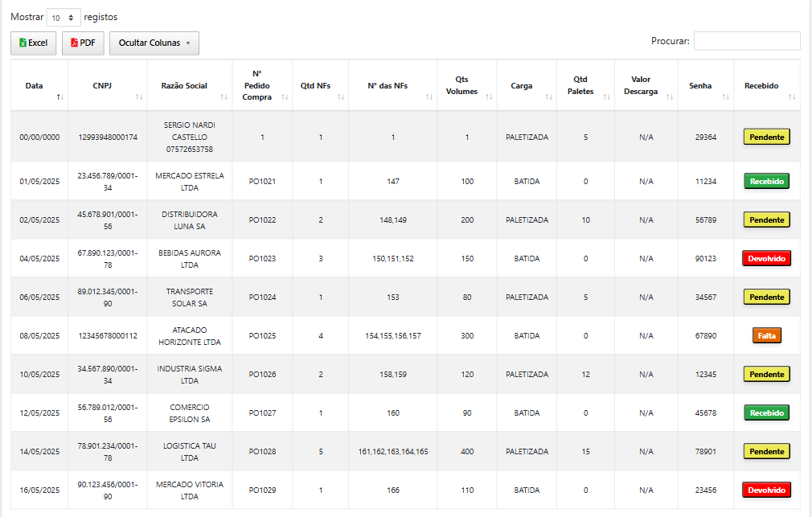
Task: Sort table by Senha column icon
Action: [725, 96]
